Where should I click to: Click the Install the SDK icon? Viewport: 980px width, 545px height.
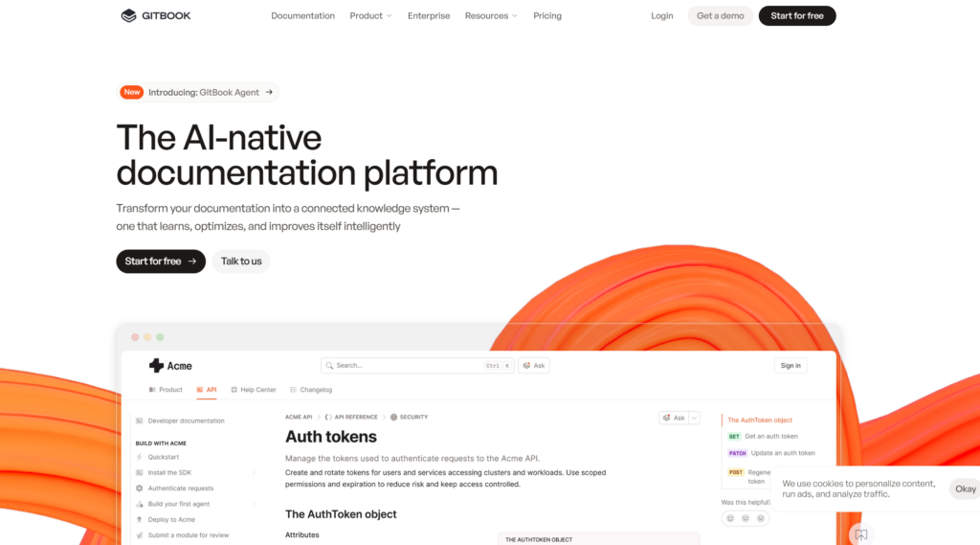click(x=140, y=473)
